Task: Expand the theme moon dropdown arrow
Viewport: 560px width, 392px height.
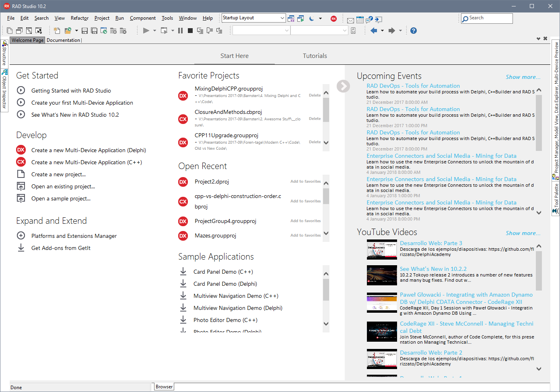Action: (320, 19)
